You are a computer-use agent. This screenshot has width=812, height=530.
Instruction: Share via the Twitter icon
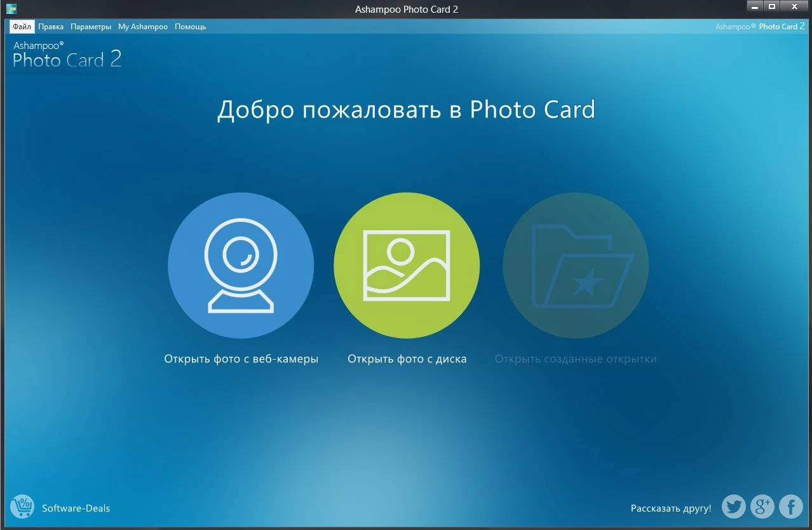click(x=734, y=506)
